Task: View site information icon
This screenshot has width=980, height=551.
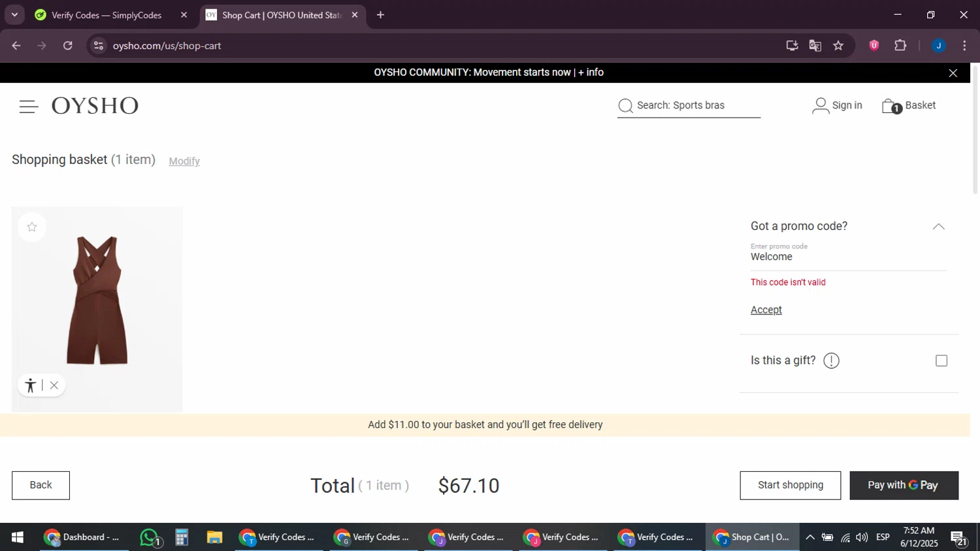Action: pos(99,46)
